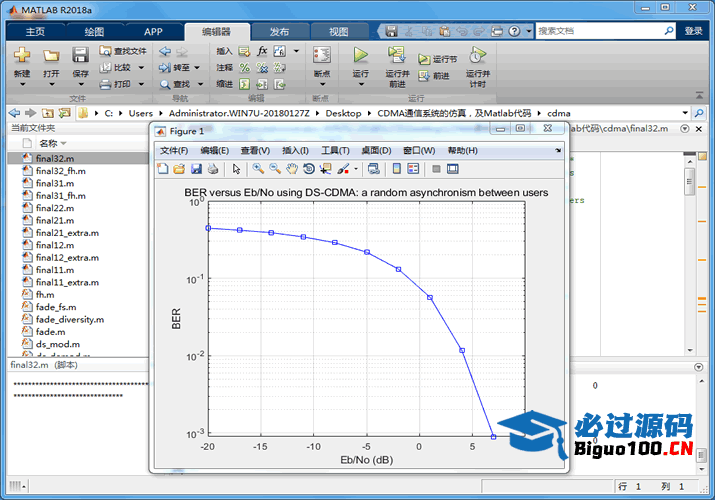This screenshot has height=500, width=715.
Task: Click the Login (登录) link
Action: pyautogui.click(x=693, y=31)
